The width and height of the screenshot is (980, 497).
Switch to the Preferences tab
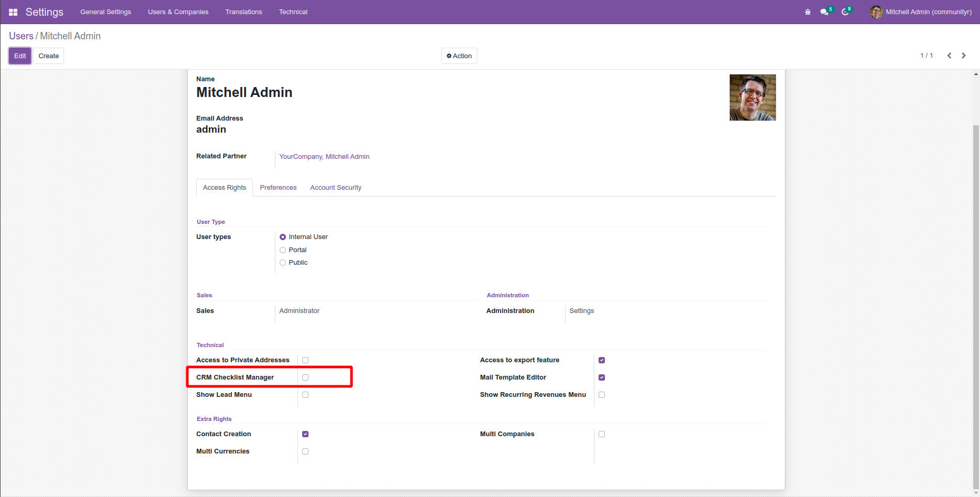278,188
